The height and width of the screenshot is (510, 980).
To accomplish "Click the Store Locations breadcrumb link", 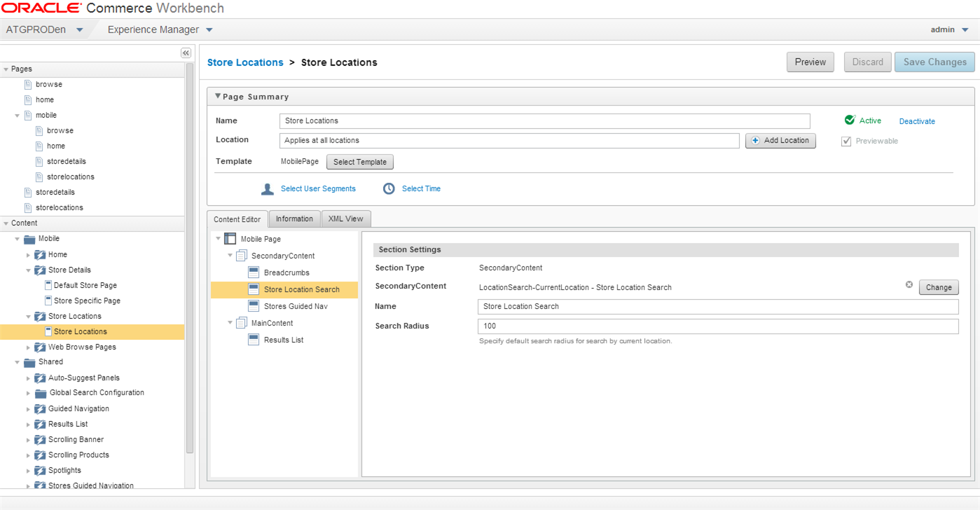I will pos(245,62).
